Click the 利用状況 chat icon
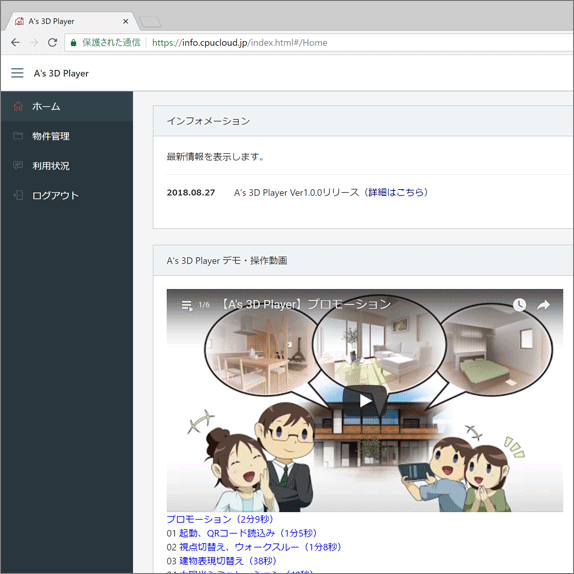 pyautogui.click(x=18, y=165)
